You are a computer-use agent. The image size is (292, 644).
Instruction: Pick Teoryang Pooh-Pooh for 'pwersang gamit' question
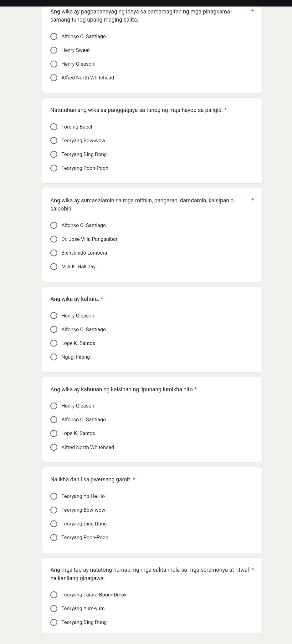pyautogui.click(x=54, y=538)
